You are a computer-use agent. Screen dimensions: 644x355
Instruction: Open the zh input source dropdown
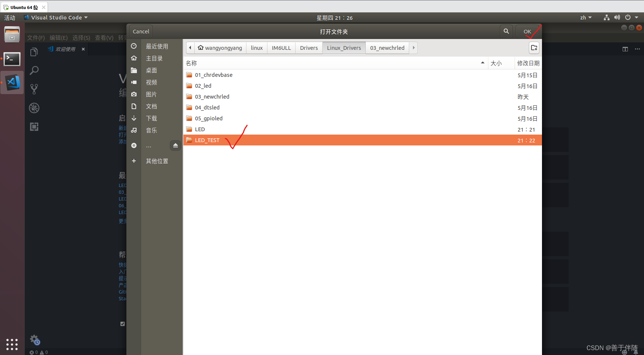[x=585, y=18]
